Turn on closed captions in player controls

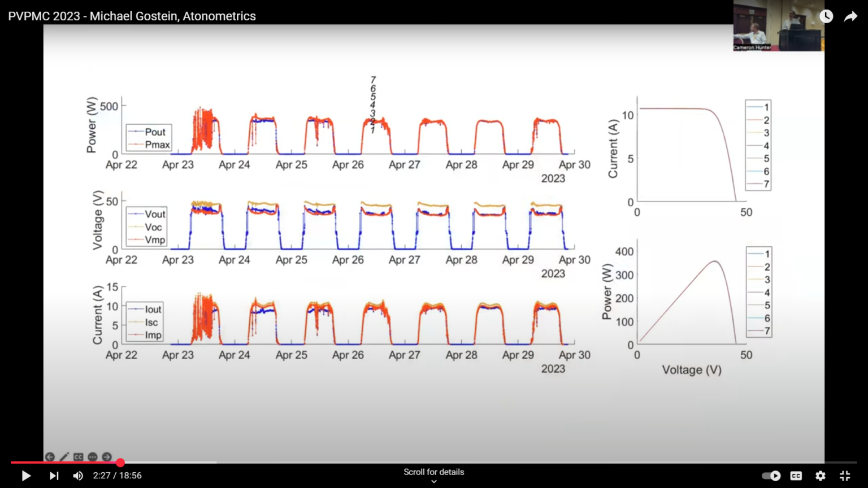(x=796, y=476)
